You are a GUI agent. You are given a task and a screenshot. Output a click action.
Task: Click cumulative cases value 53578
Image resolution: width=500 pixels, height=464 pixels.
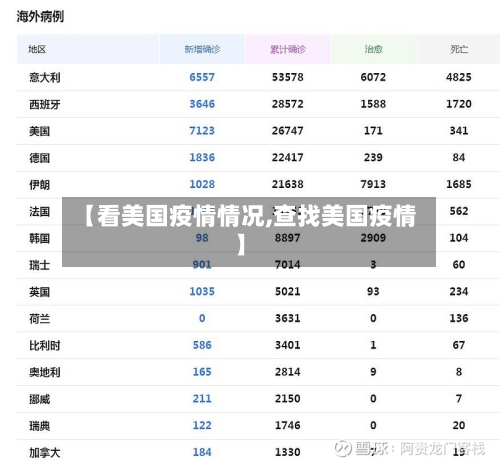tap(288, 77)
